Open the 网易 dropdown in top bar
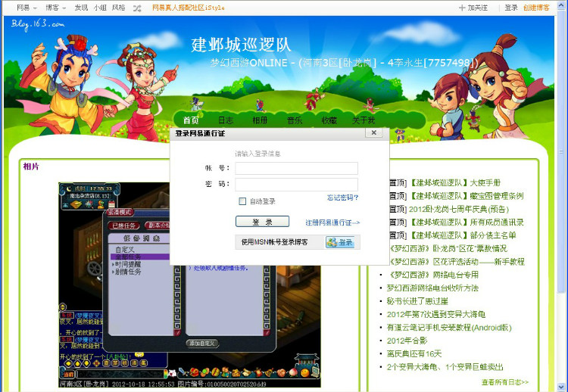This screenshot has height=392, width=568. (27, 8)
